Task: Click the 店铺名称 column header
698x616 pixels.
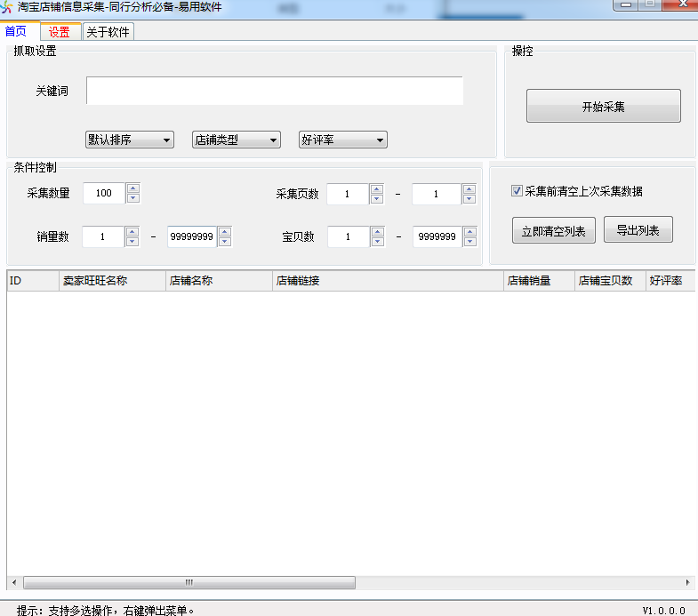Action: [x=219, y=281]
